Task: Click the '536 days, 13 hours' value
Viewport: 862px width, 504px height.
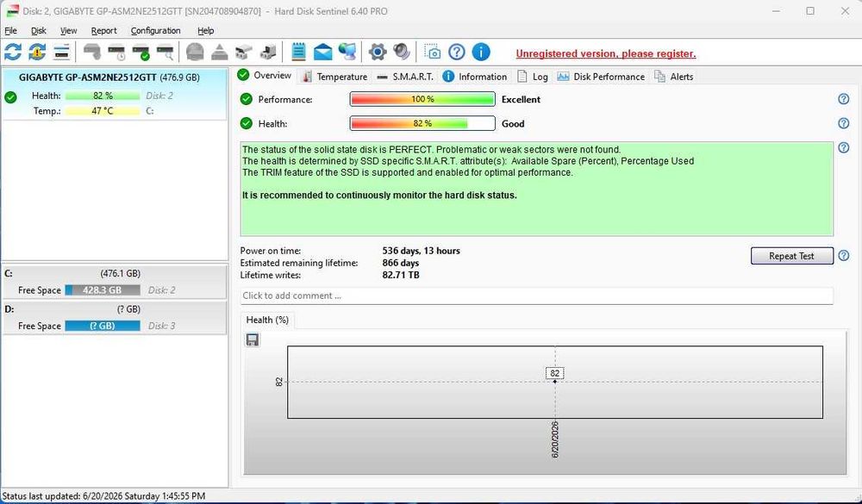Action: pos(422,251)
